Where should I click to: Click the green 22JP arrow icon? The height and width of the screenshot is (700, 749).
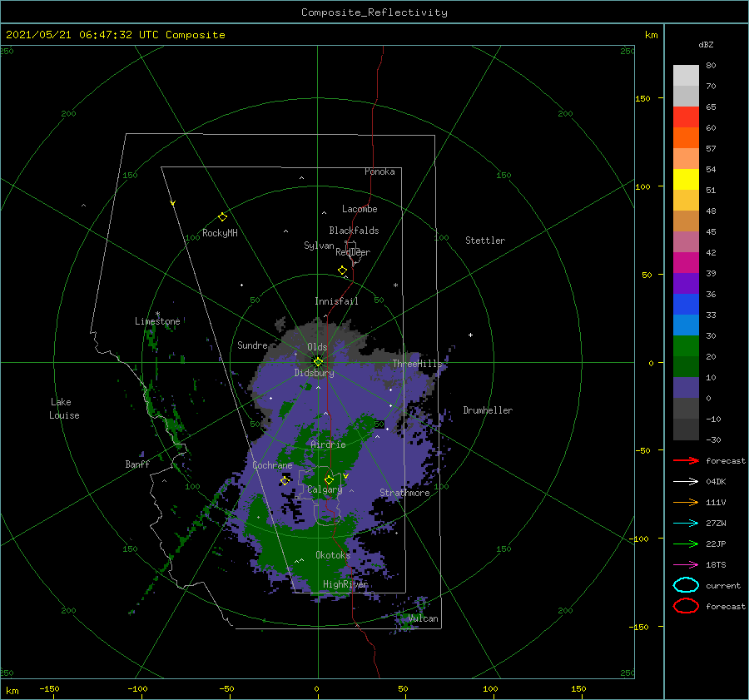686,544
